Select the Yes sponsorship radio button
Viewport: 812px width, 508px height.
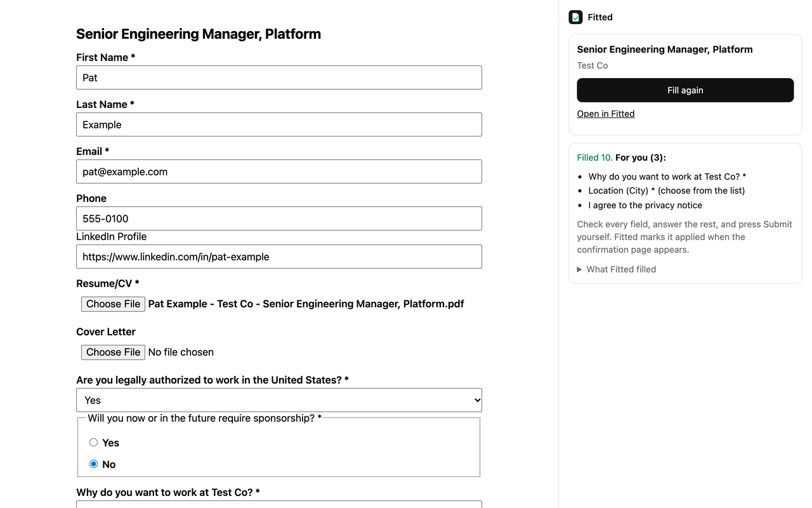(x=93, y=443)
